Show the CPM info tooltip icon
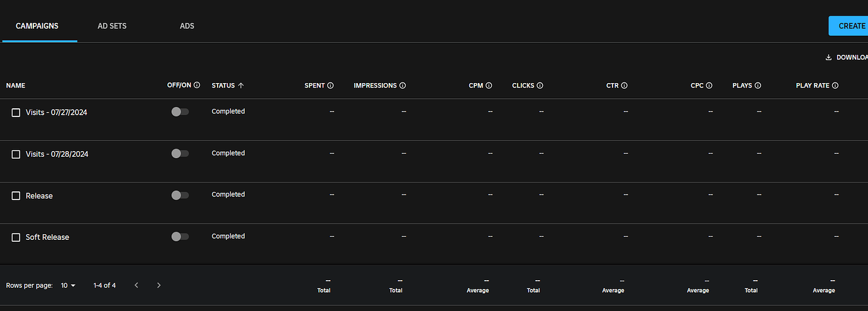The image size is (868, 311). pyautogui.click(x=489, y=86)
